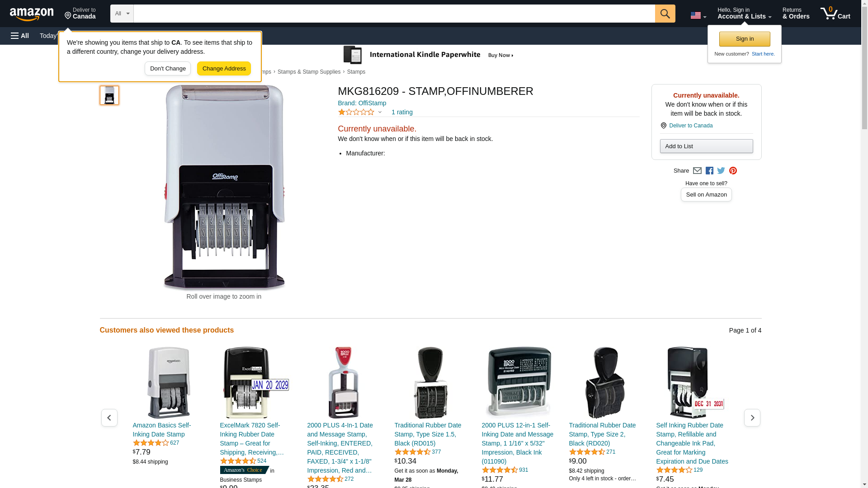The height and width of the screenshot is (488, 868).
Task: Open the language flag dropdown
Action: [698, 15]
